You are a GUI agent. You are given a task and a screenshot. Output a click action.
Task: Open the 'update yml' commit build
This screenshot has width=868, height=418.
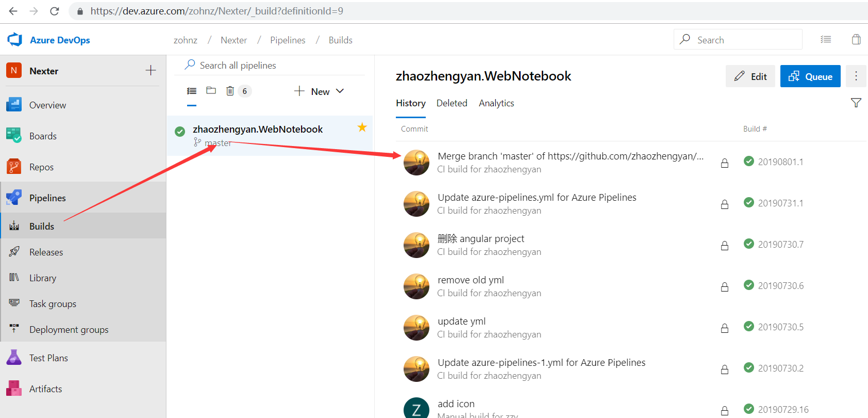(461, 321)
